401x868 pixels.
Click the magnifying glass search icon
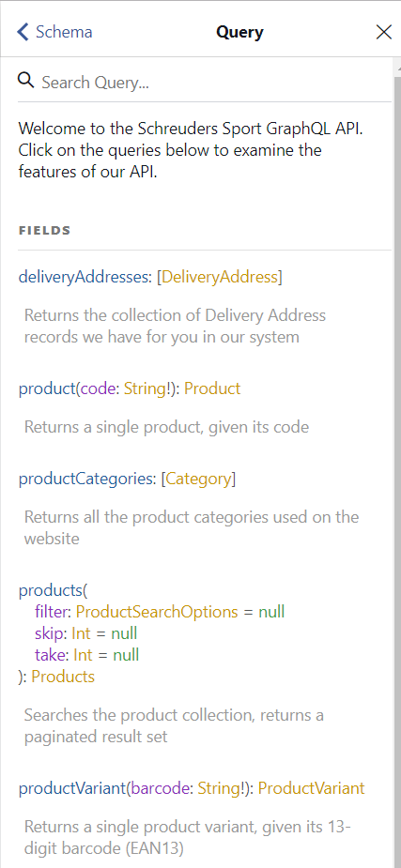tap(26, 81)
